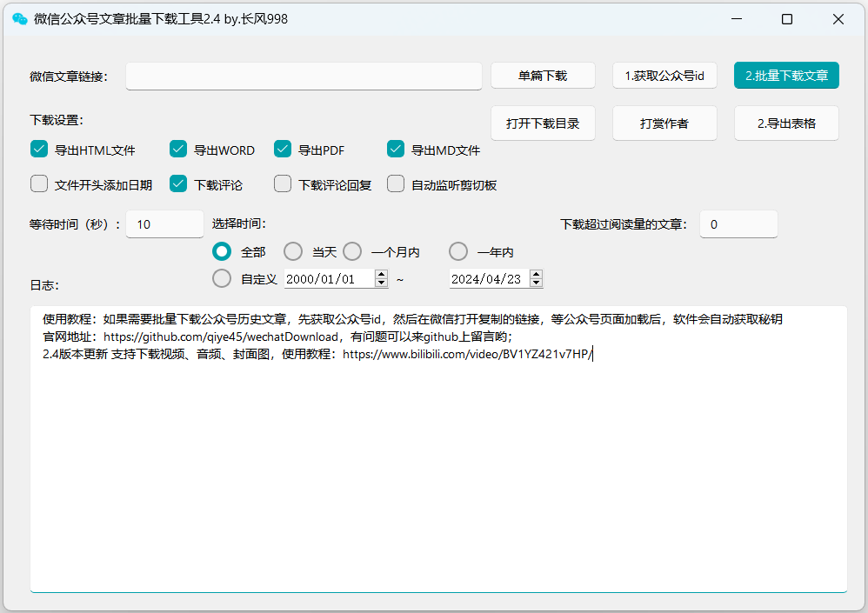Click the bilibili tutorial URL in log
Image resolution: width=868 pixels, height=613 pixels.
pyautogui.click(x=467, y=354)
